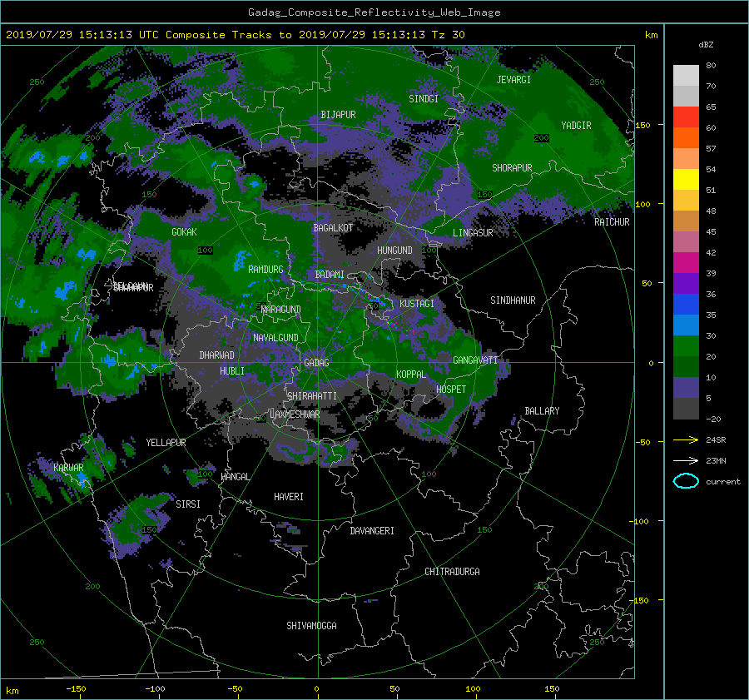This screenshot has height=700, width=749.
Task: Click the 150 tick on bottom axis
Action: coord(552,688)
